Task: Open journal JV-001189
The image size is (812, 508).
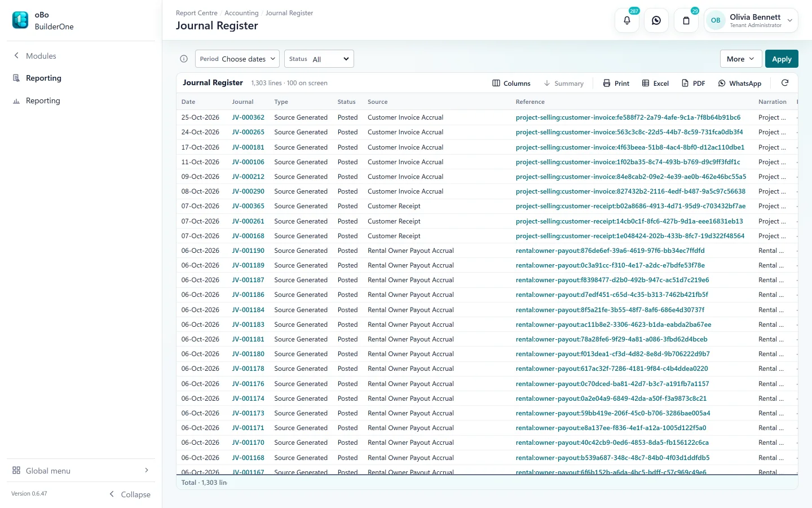Action: pos(248,265)
